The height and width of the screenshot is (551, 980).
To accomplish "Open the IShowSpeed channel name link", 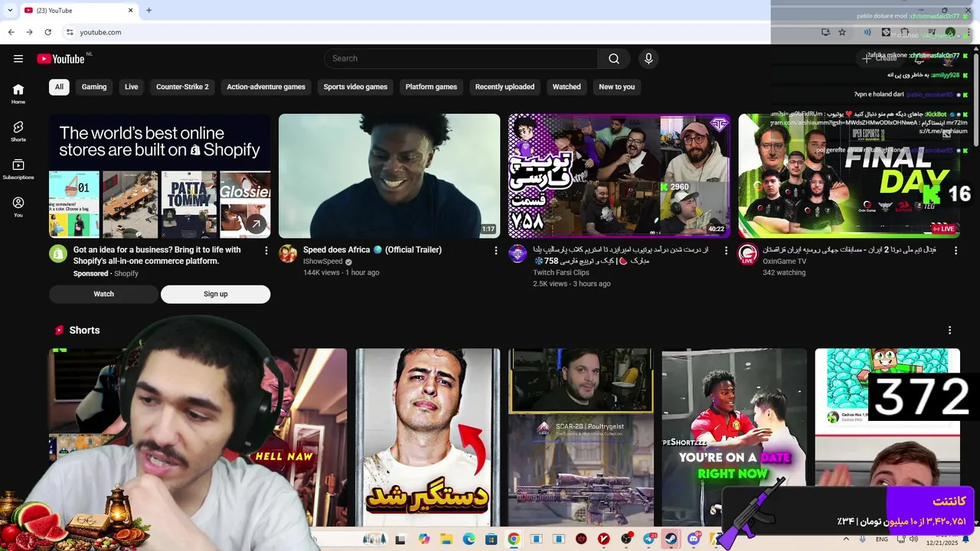I will (323, 262).
